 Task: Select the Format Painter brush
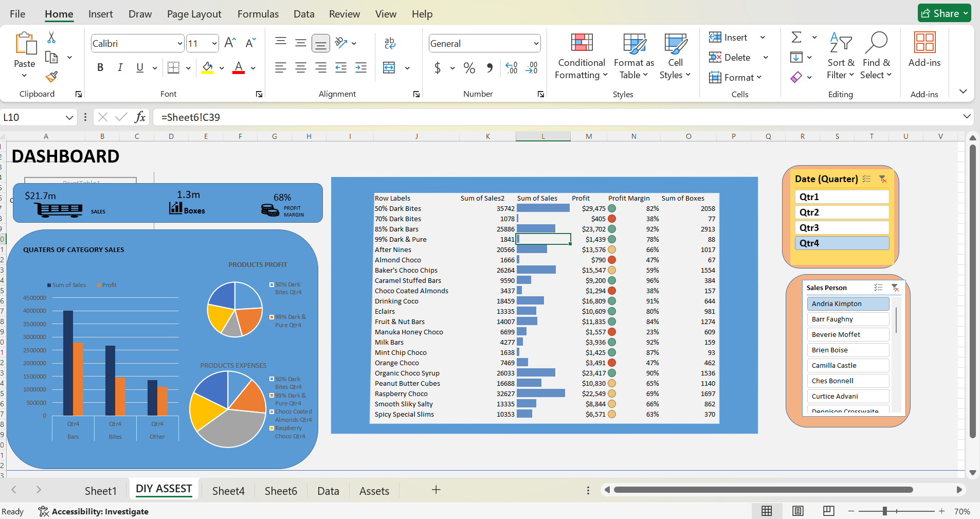[51, 77]
